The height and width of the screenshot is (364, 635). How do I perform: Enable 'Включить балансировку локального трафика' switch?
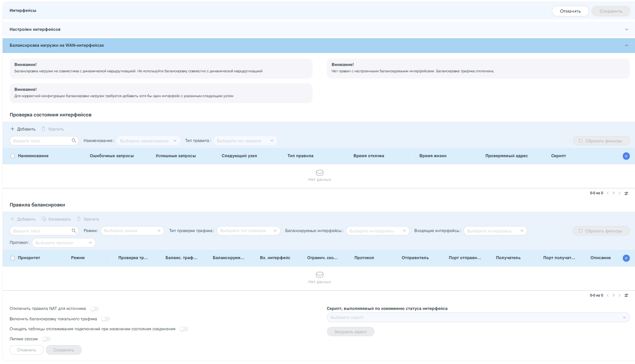(x=106, y=319)
